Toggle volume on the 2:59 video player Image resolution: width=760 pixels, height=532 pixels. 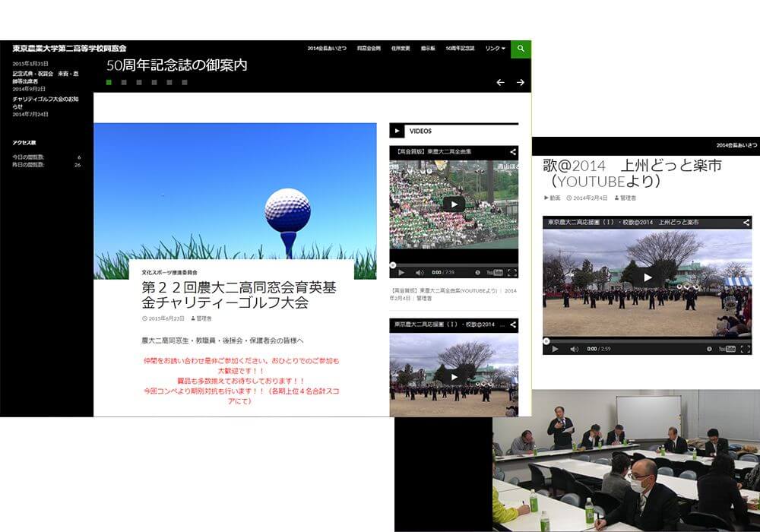[x=574, y=349]
